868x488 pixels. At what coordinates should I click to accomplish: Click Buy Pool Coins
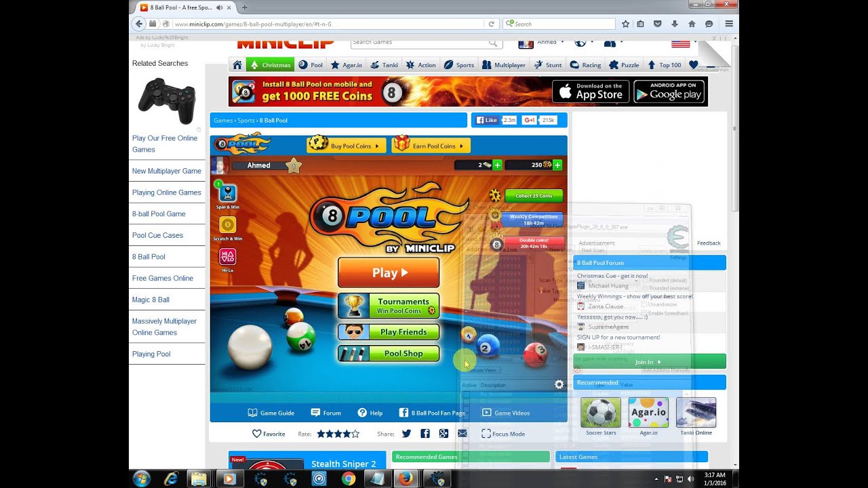click(x=347, y=146)
